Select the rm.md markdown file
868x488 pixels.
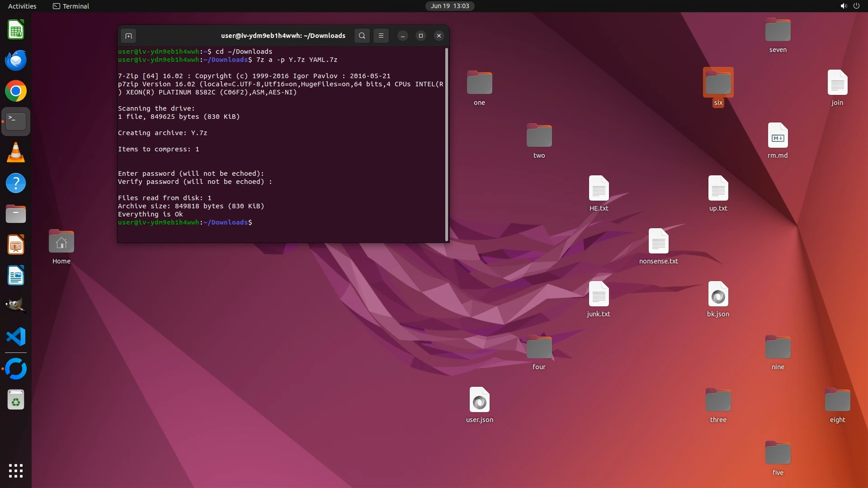(x=778, y=136)
